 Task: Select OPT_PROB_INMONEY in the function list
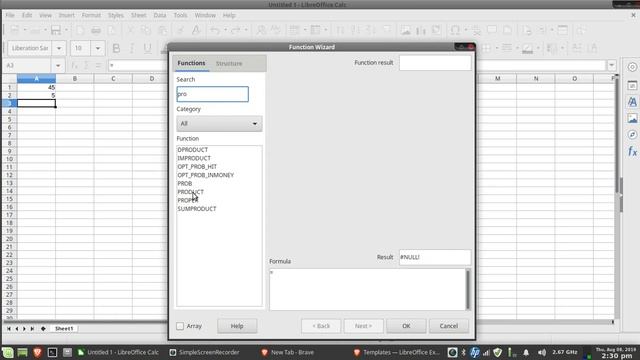click(x=206, y=175)
